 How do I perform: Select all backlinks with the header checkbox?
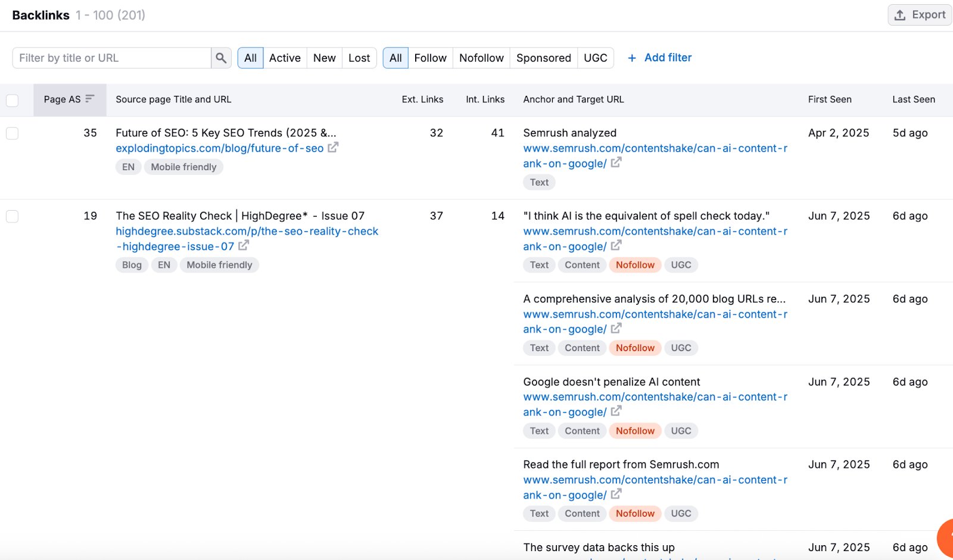tap(12, 100)
